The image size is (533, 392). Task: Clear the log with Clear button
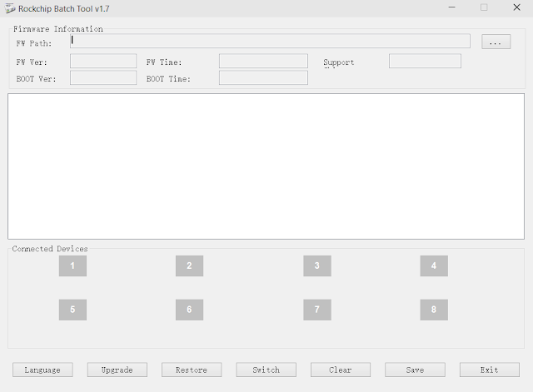point(341,370)
